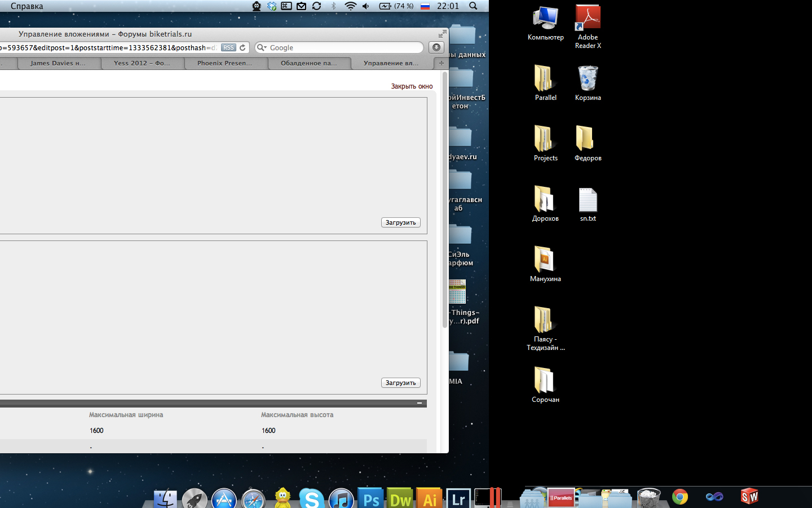Open the Safari Downloads button
The height and width of the screenshot is (508, 812).
436,47
